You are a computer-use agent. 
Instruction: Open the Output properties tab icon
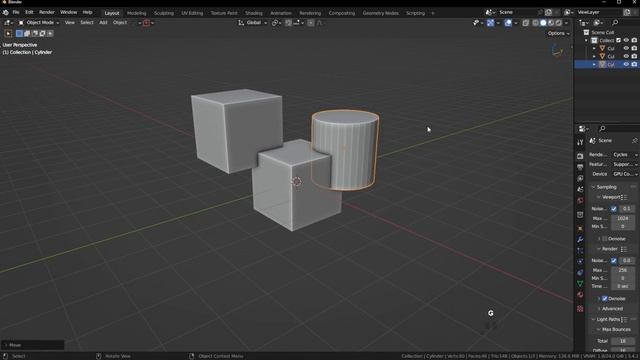tap(580, 167)
